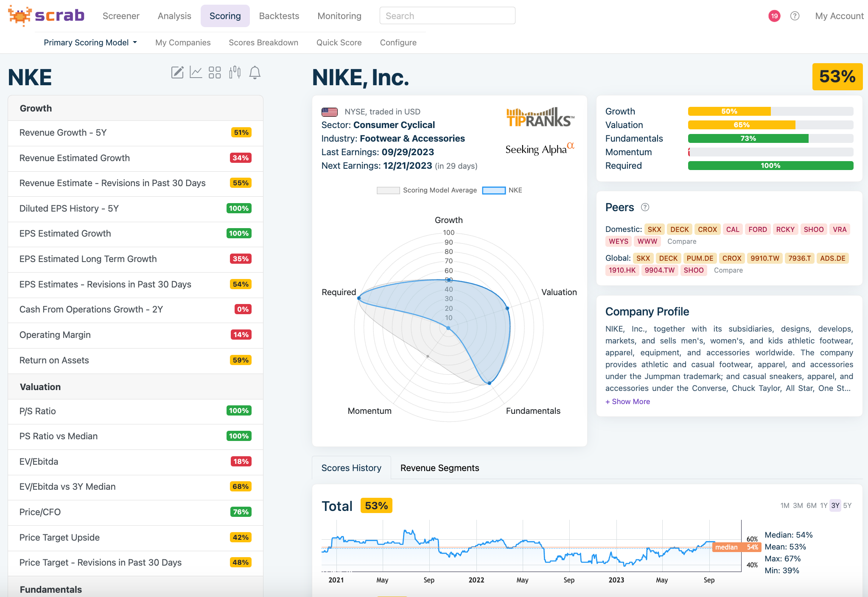Set an alert with the bell icon

tap(255, 73)
